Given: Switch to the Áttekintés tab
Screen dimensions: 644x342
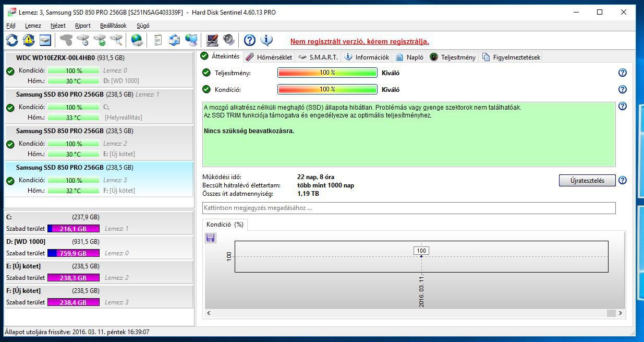Looking at the screenshot, I should coord(220,56).
